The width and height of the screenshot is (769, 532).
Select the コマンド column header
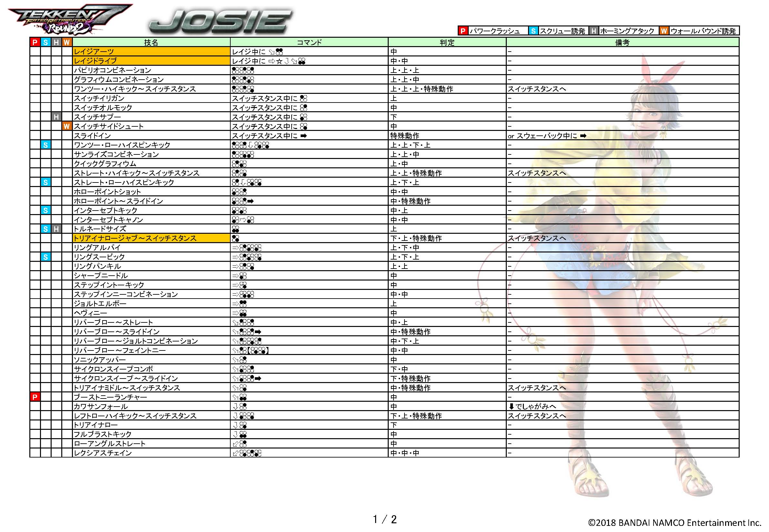click(309, 42)
